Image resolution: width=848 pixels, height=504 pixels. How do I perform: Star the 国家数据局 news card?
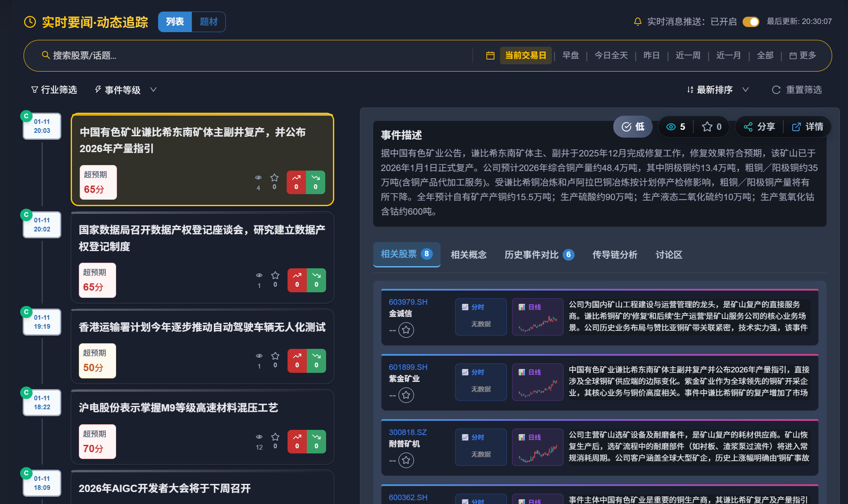275,276
